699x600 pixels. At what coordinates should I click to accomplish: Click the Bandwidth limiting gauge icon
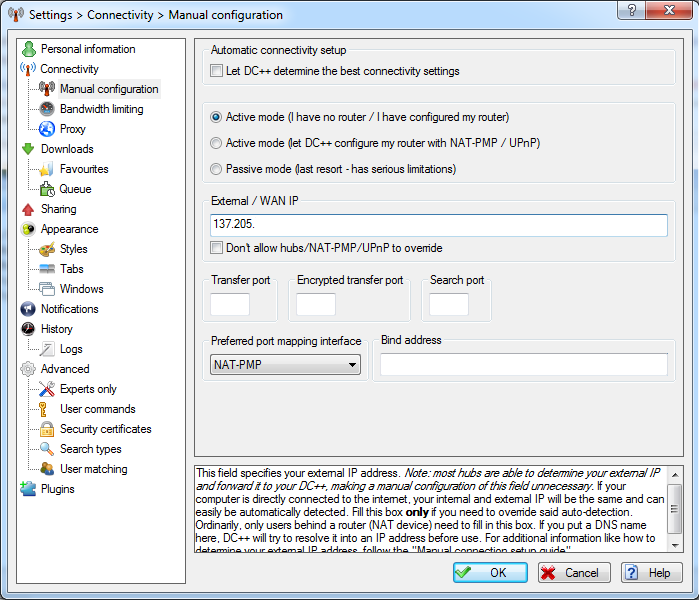pos(47,109)
